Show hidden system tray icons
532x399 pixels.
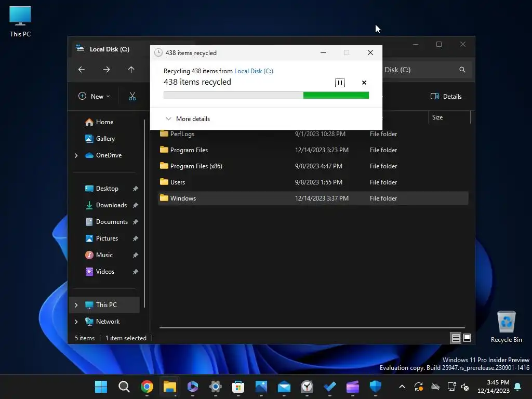402,387
